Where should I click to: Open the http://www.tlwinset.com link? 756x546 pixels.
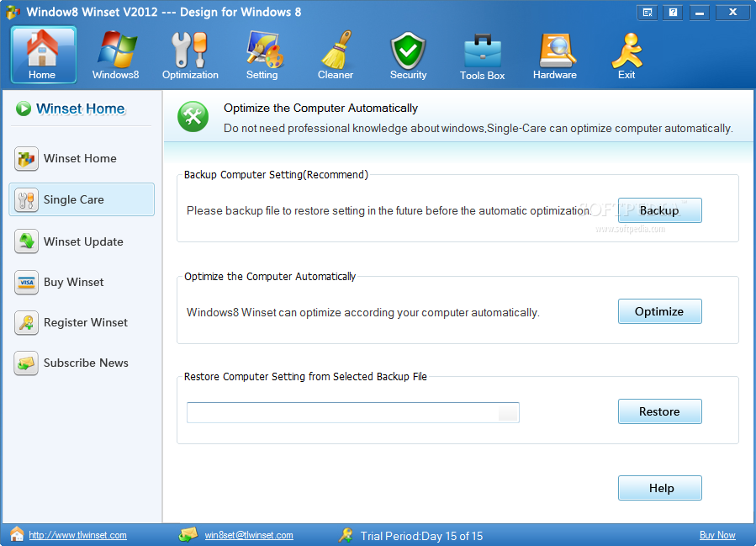click(77, 535)
